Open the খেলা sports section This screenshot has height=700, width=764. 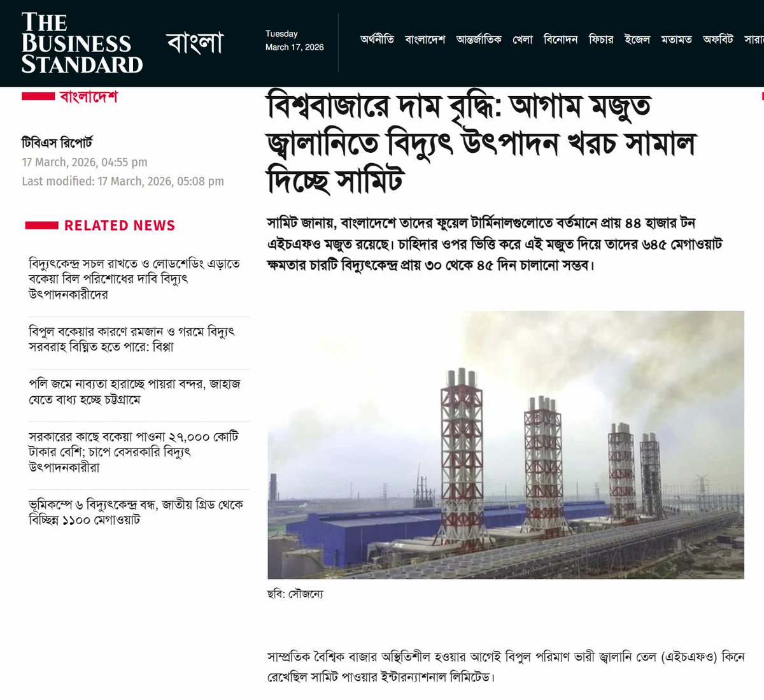tap(522, 39)
